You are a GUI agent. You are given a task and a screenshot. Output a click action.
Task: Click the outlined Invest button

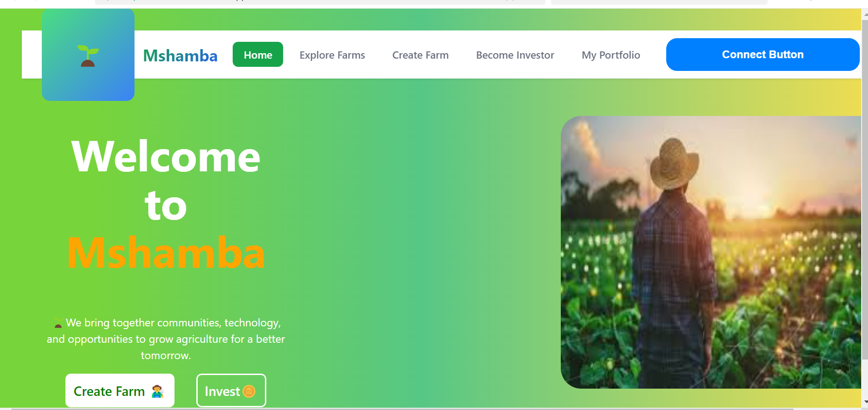[x=231, y=390]
